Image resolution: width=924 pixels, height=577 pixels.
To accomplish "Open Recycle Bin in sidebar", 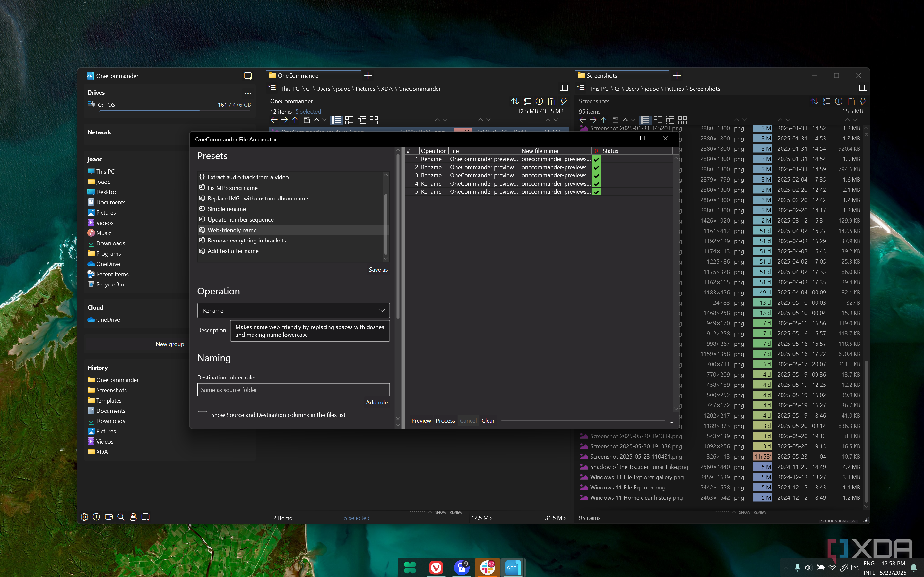I will point(109,284).
